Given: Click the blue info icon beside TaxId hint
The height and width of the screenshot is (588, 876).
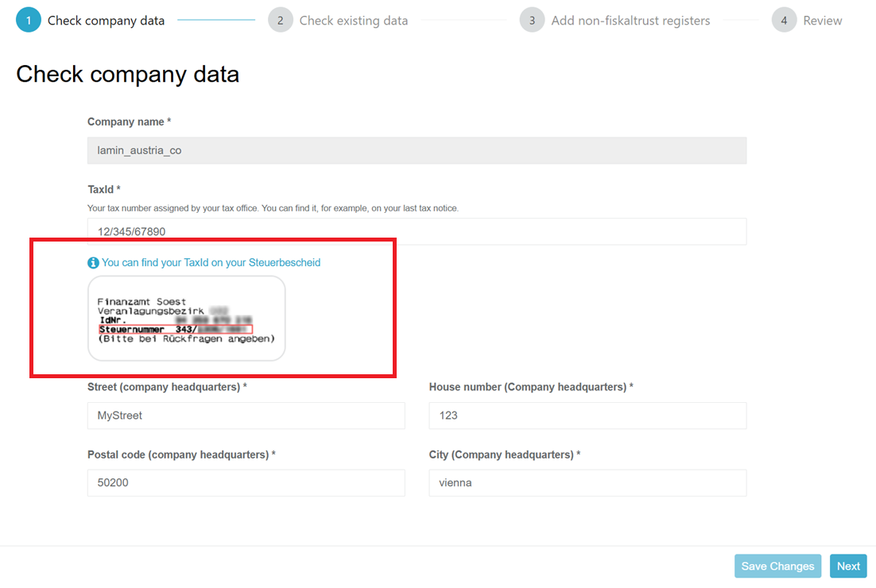Looking at the screenshot, I should tap(93, 263).
